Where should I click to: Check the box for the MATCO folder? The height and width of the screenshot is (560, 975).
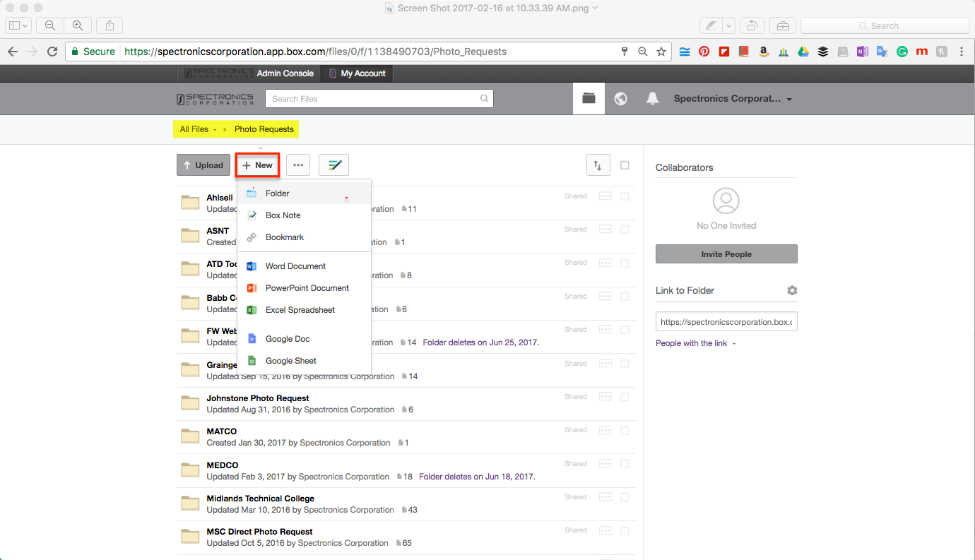[625, 430]
